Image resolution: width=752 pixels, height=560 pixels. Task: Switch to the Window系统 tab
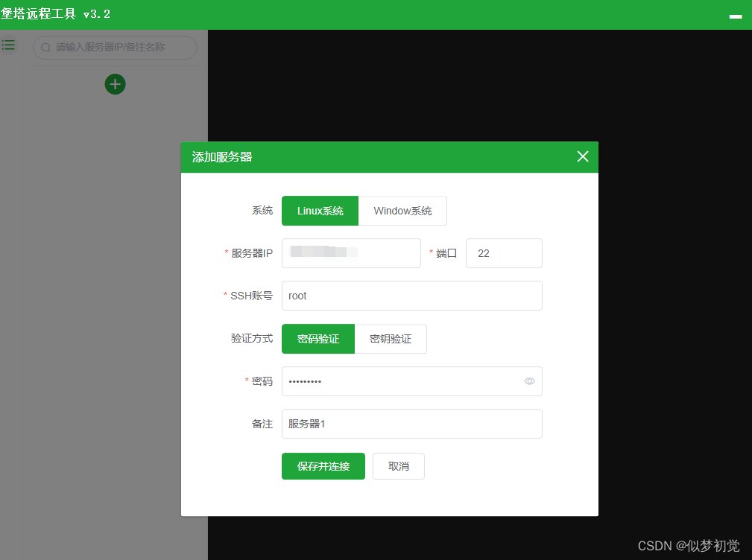click(x=403, y=211)
